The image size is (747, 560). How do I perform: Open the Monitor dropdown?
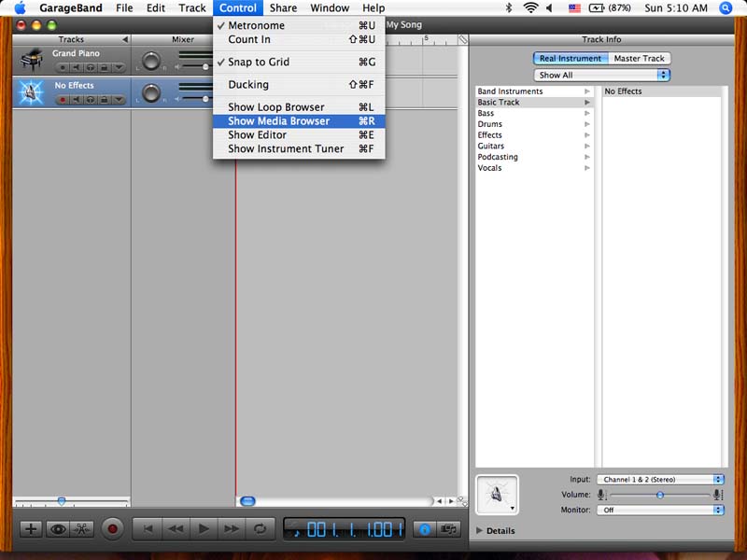660,510
